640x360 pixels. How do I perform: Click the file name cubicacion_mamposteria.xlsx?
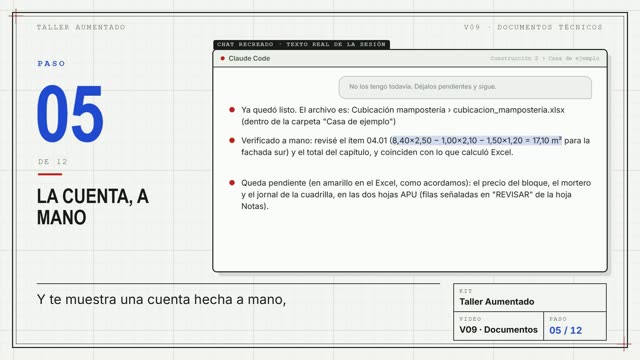[509, 110]
